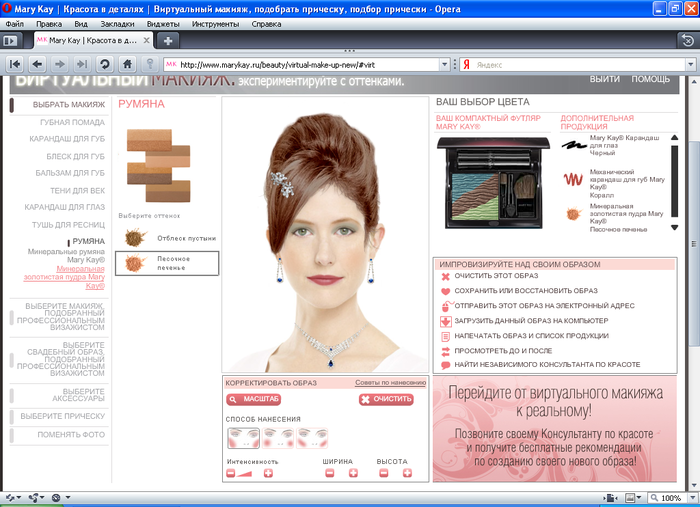Open the Закладки menu

click(117, 24)
